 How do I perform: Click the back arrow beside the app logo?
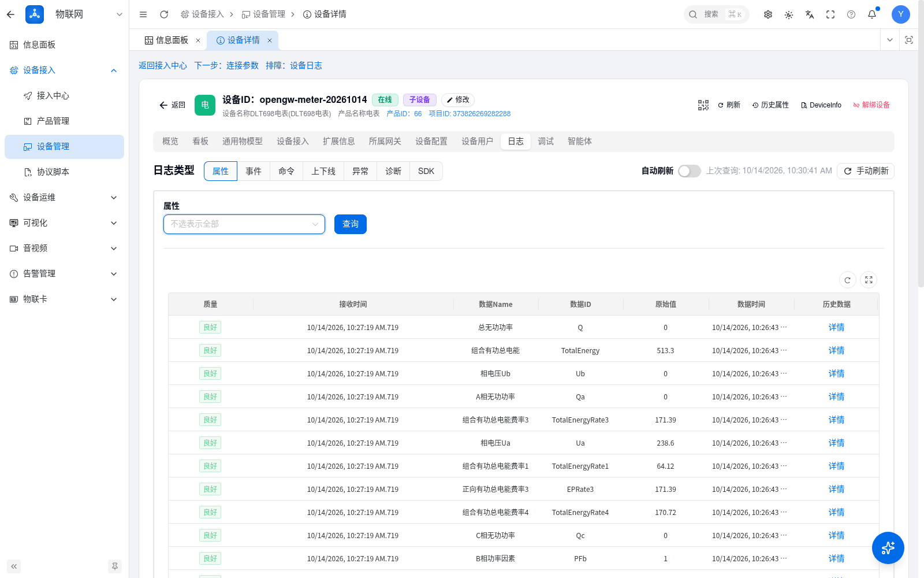(10, 14)
